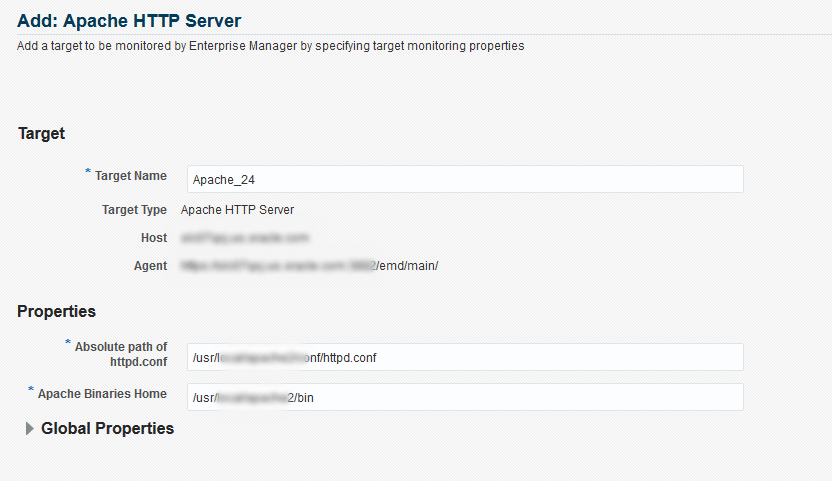Viewport: 832px width, 481px height.
Task: Focus the httpd.conf absolute path field
Action: tap(465, 357)
